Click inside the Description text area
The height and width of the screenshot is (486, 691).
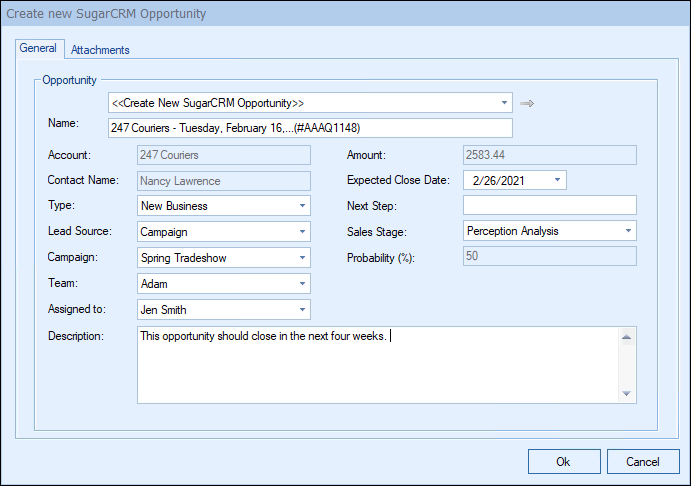(x=380, y=365)
